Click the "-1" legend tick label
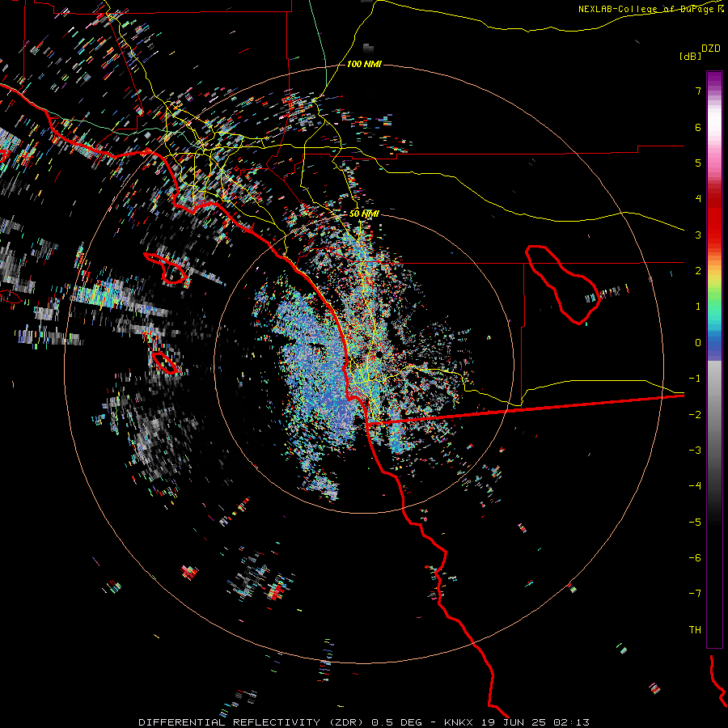Viewport: 728px width, 728px height. (x=695, y=379)
